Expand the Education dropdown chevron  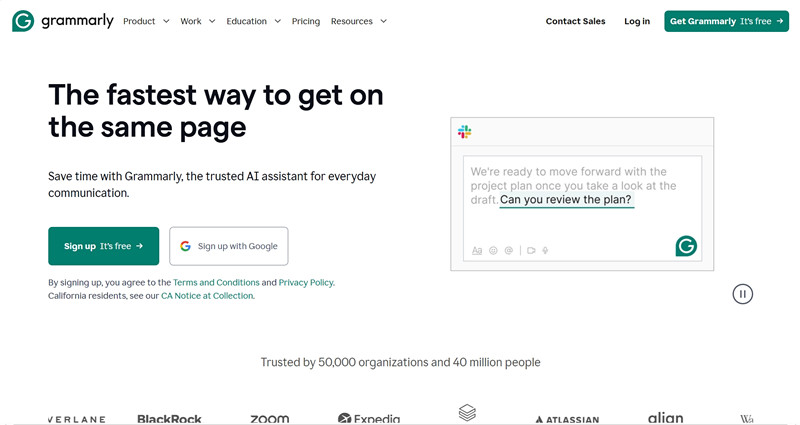278,21
